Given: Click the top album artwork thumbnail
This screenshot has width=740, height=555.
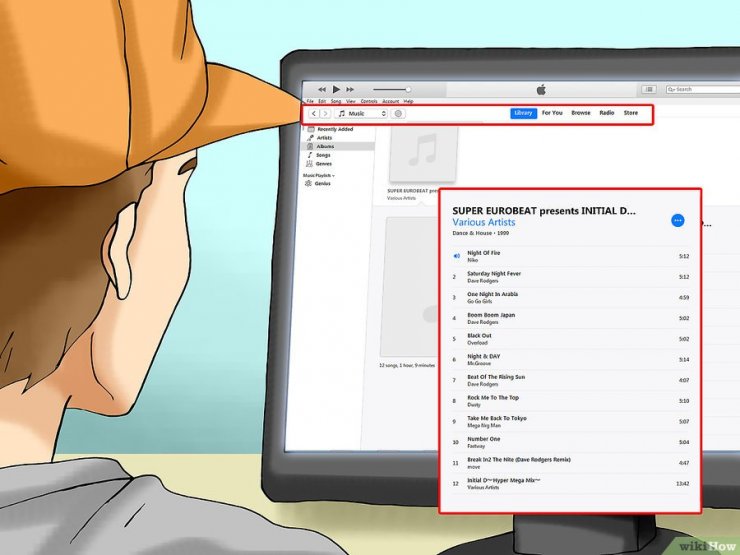Looking at the screenshot, I should tap(423, 153).
